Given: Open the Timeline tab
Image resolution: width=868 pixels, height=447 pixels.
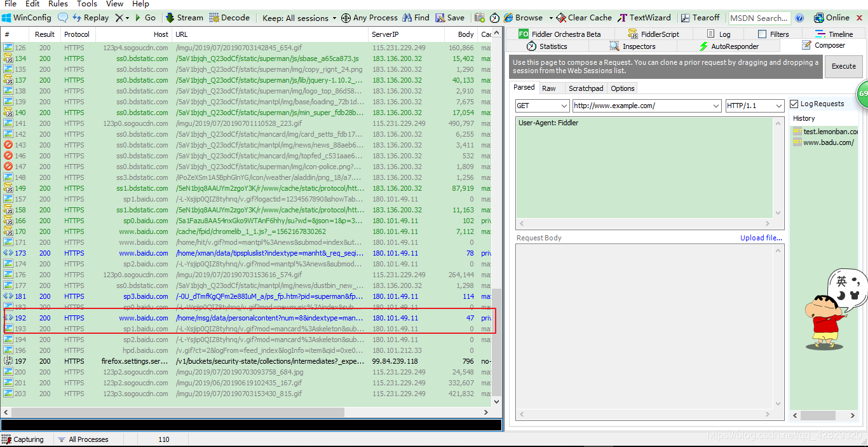Looking at the screenshot, I should click(x=834, y=34).
